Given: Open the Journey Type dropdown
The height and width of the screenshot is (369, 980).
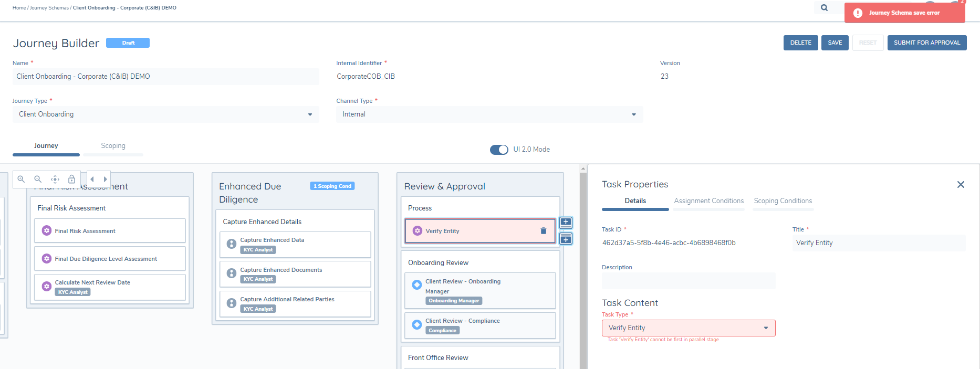Looking at the screenshot, I should tap(165, 114).
